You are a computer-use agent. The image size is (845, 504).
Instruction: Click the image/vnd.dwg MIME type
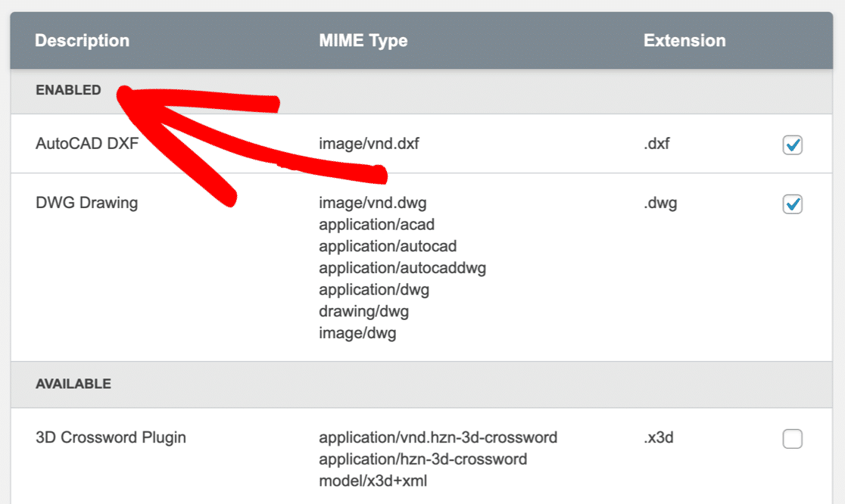[373, 203]
